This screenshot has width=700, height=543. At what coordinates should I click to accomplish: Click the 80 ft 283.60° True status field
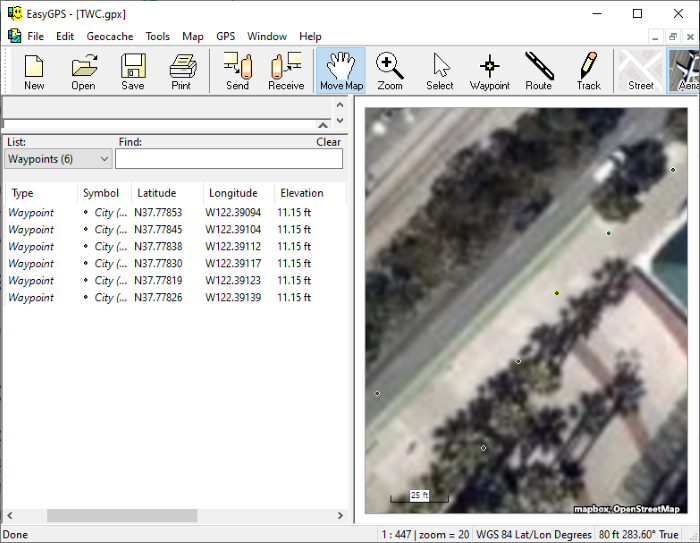pyautogui.click(x=639, y=535)
